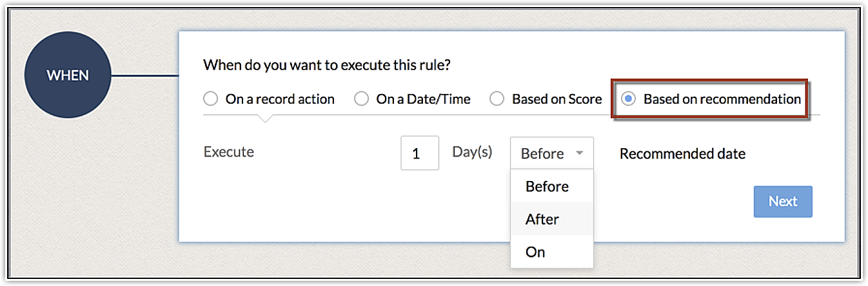Click the 'Based on Score' label text
The height and width of the screenshot is (286, 868).
click(557, 99)
